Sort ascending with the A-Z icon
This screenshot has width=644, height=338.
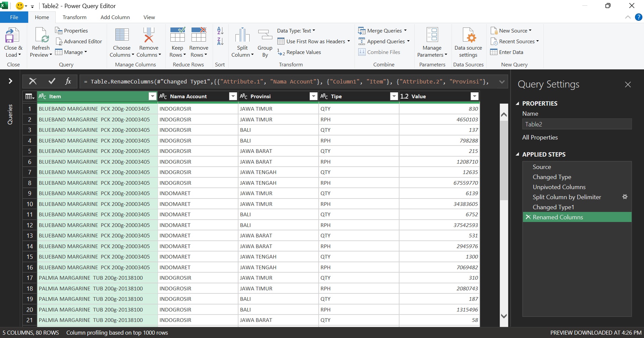[220, 31]
